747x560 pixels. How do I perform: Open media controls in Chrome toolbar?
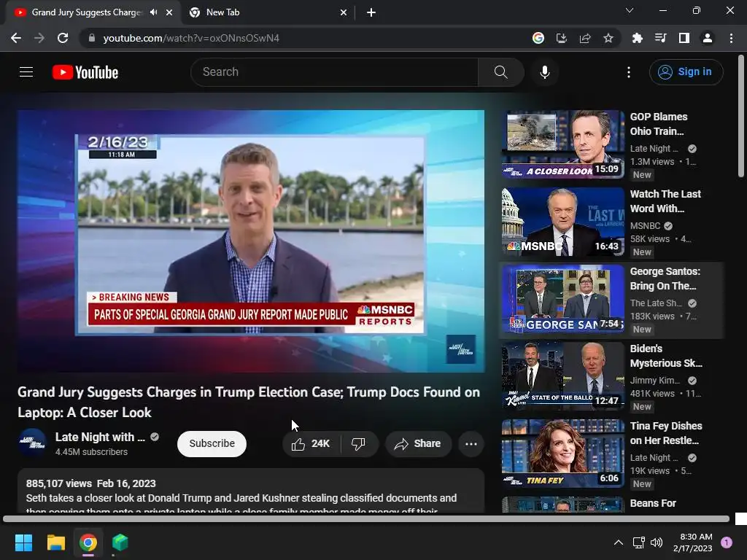660,38
